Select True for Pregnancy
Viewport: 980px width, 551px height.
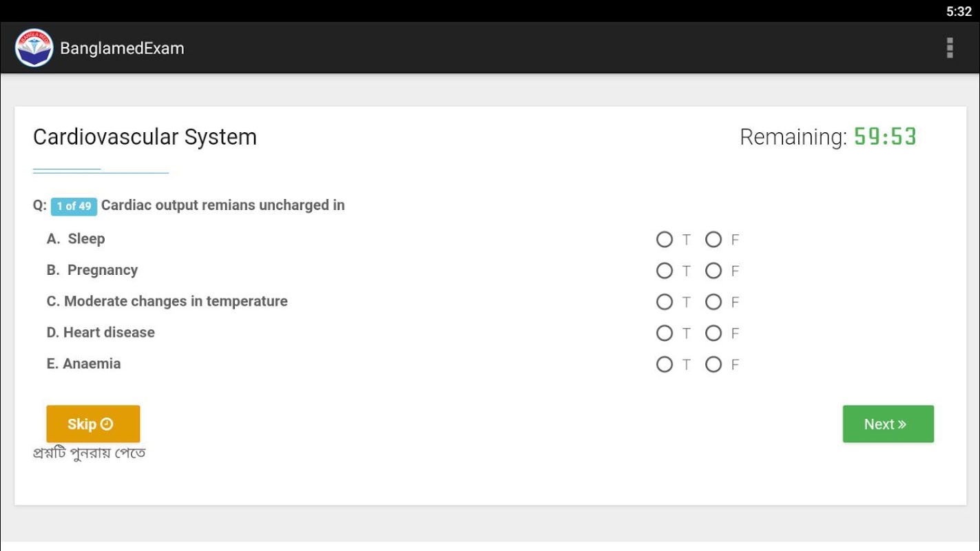665,271
